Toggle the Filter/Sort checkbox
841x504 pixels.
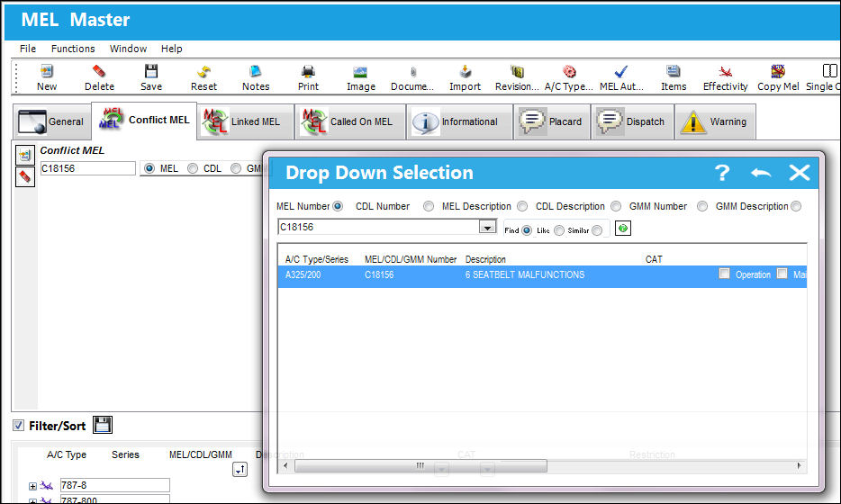[x=18, y=425]
